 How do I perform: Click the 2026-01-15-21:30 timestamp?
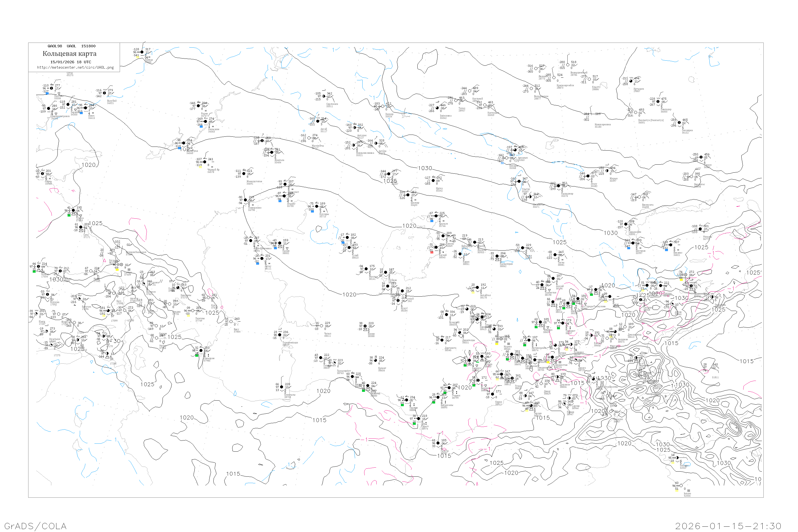(729, 526)
